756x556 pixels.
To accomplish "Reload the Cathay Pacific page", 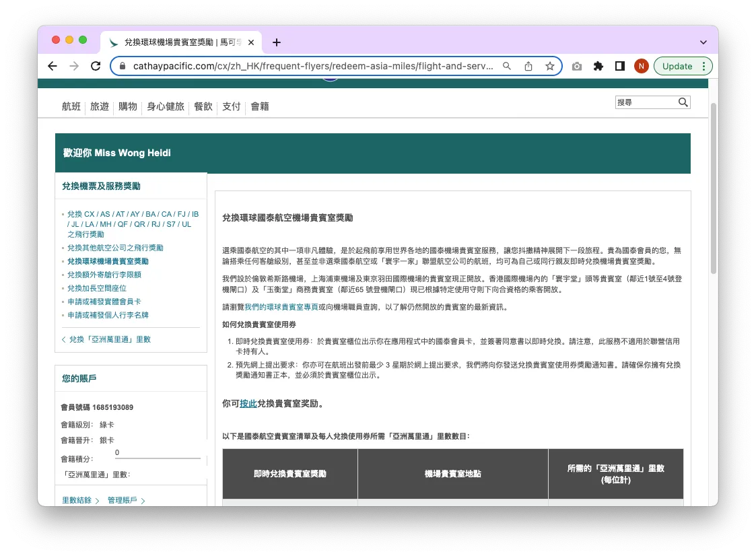I will coord(96,66).
